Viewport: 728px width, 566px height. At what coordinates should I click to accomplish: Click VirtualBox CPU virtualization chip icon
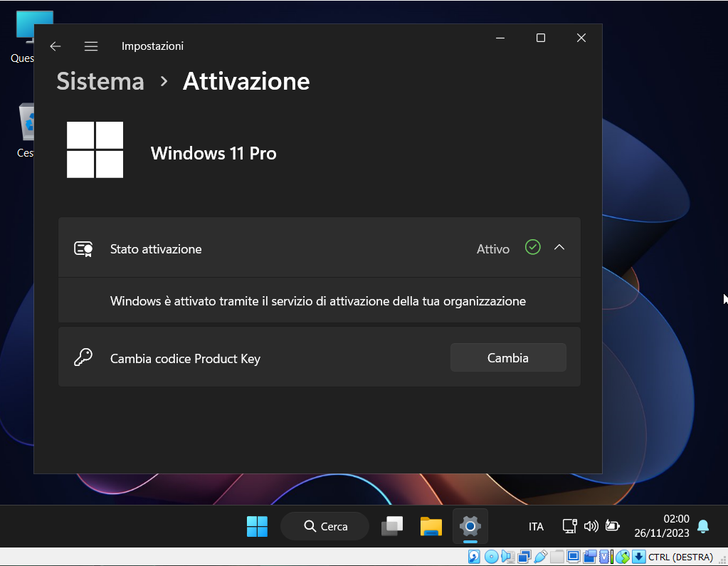coord(604,556)
